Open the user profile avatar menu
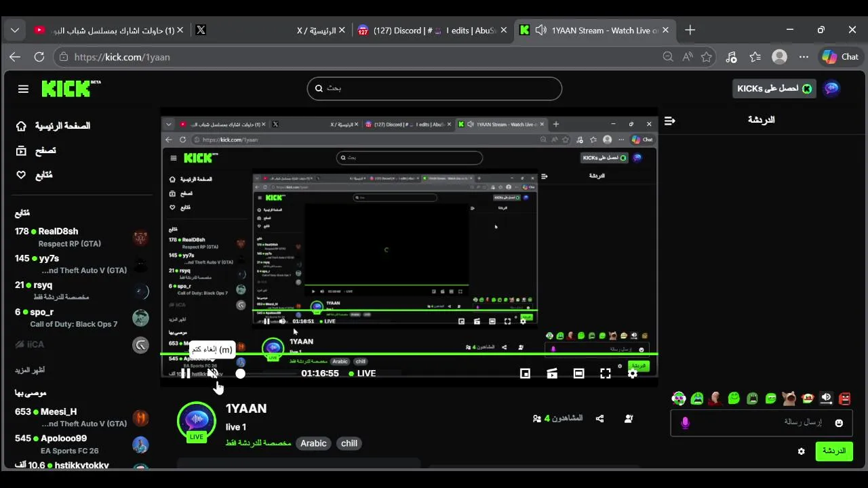This screenshot has height=488, width=868. click(x=831, y=88)
